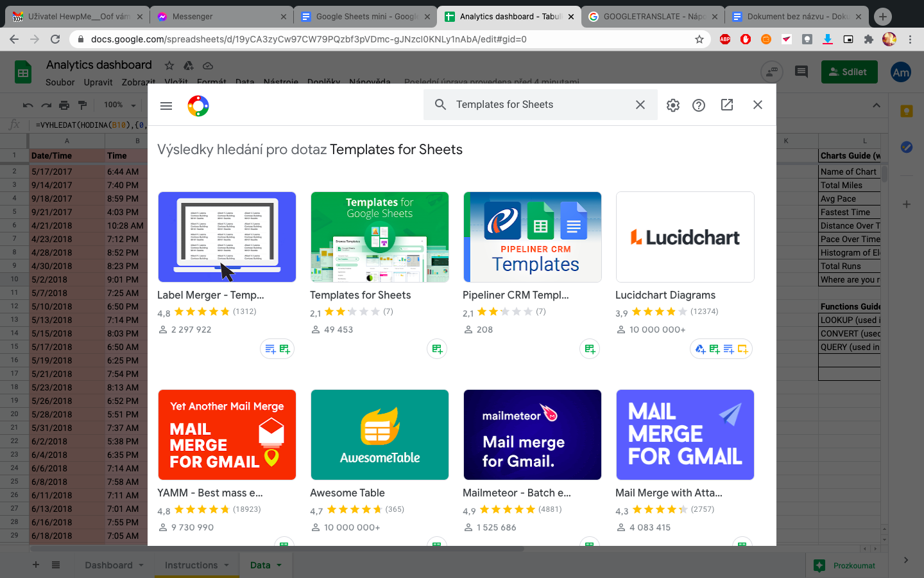Open Pipeliner CRM Templates thumbnail
924x578 pixels.
point(533,237)
